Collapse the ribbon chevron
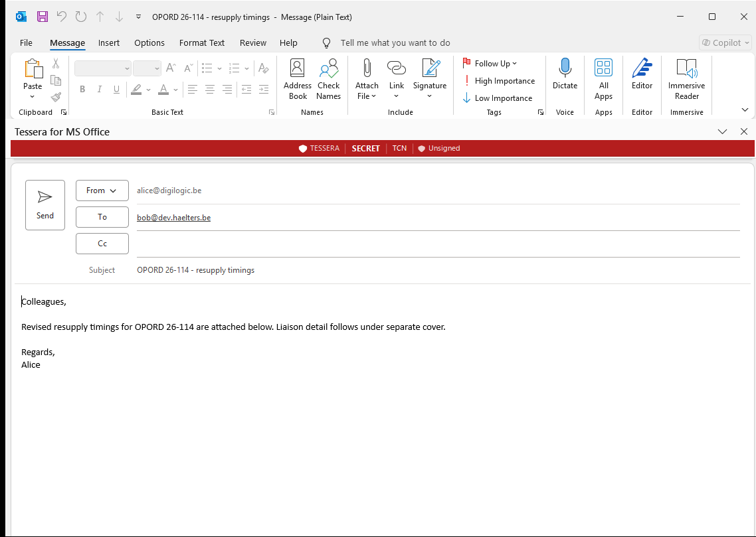 (745, 110)
